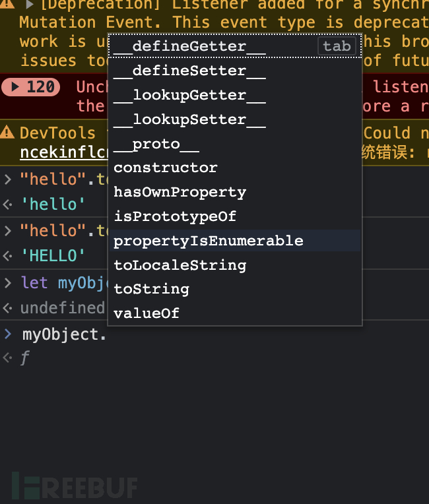
Task: Select highlighted propertyIsEnumerable entry
Action: [209, 241]
